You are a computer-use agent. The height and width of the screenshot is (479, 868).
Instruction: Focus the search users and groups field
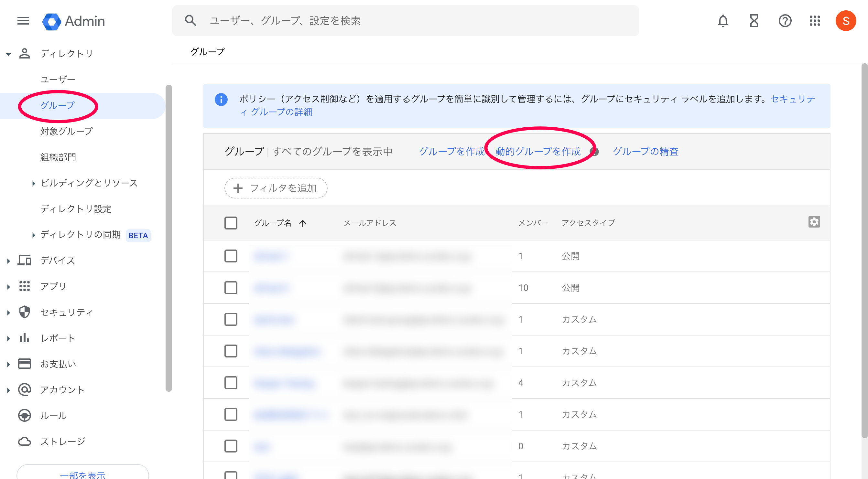pos(405,21)
